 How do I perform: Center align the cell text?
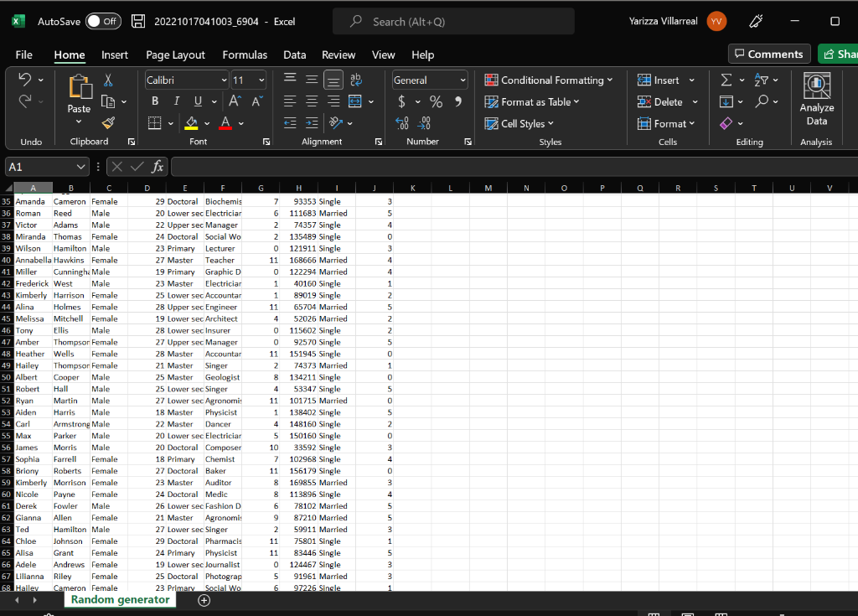click(312, 101)
